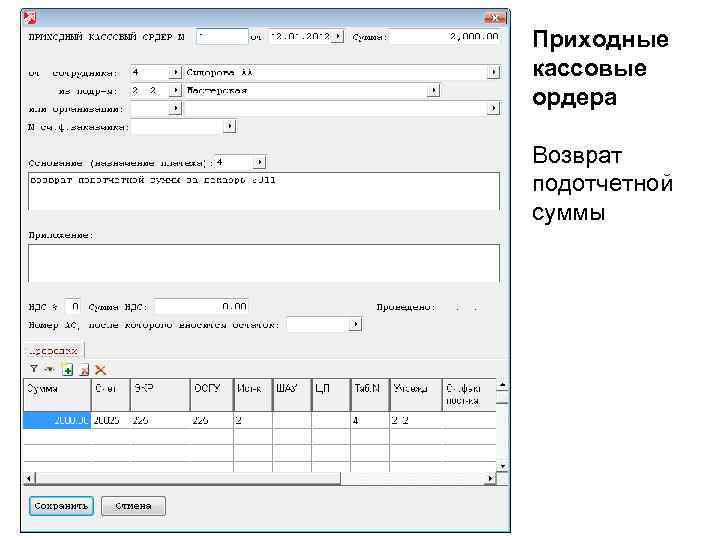The width and height of the screenshot is (720, 540).
Task: Open the organization code lookup arrow
Action: [175, 108]
